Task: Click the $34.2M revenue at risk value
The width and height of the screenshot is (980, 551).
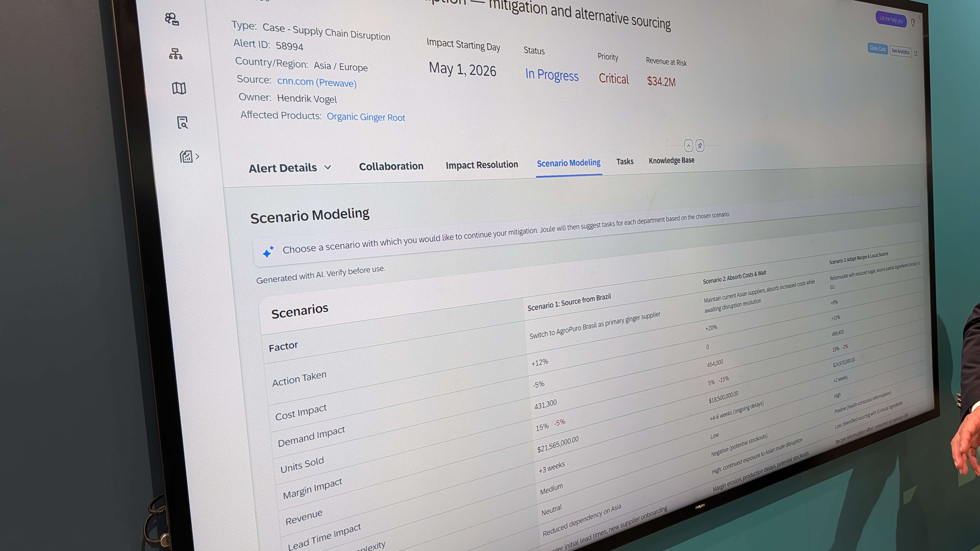Action: (661, 81)
